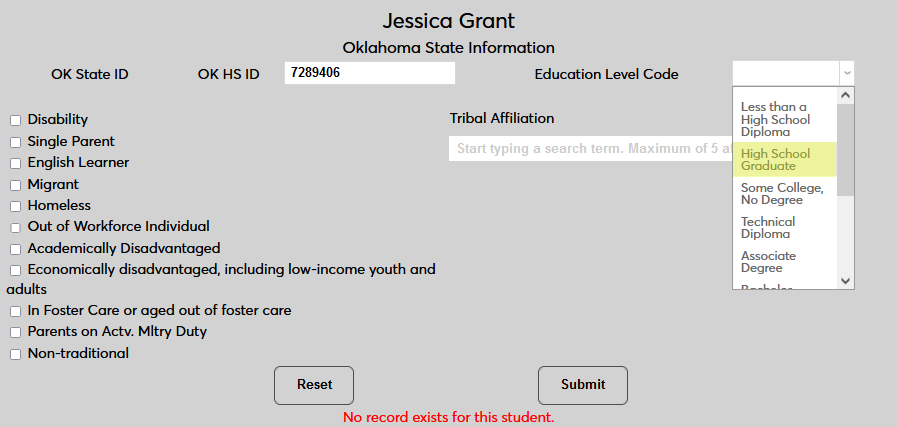The width and height of the screenshot is (897, 427).
Task: Select the Technical Diploma option
Action: 784,227
